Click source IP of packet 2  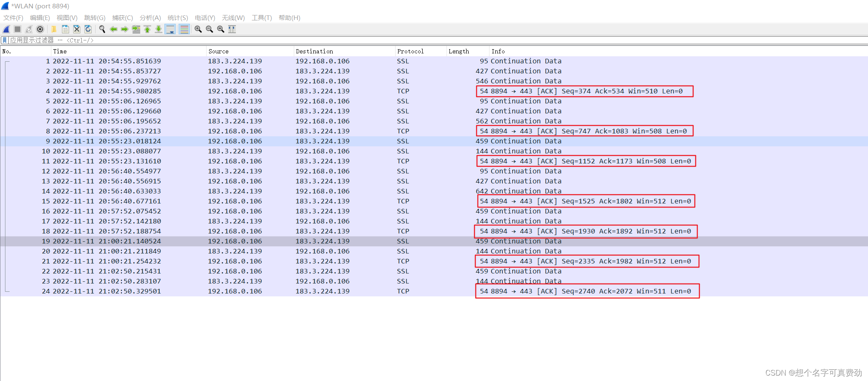click(235, 71)
